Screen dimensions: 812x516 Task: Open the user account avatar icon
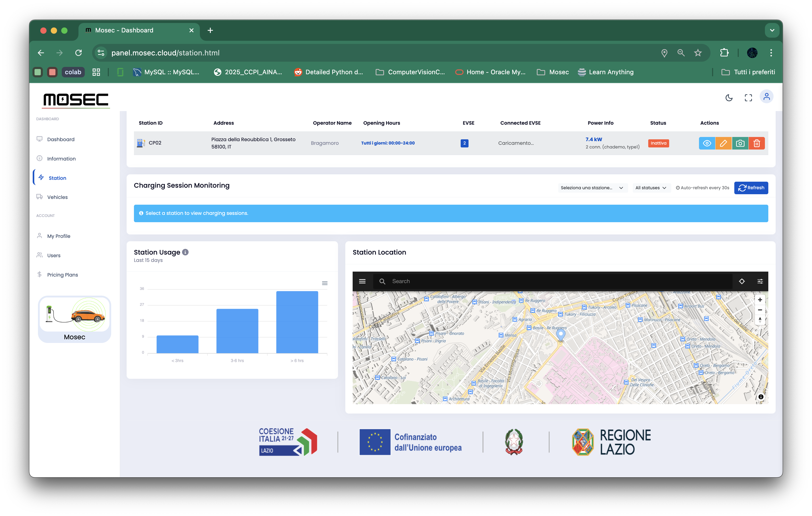766,97
